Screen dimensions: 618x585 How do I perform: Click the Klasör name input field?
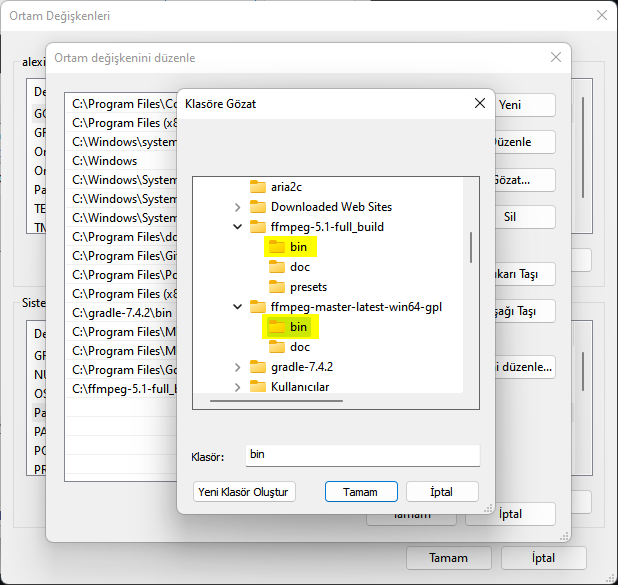(x=362, y=455)
